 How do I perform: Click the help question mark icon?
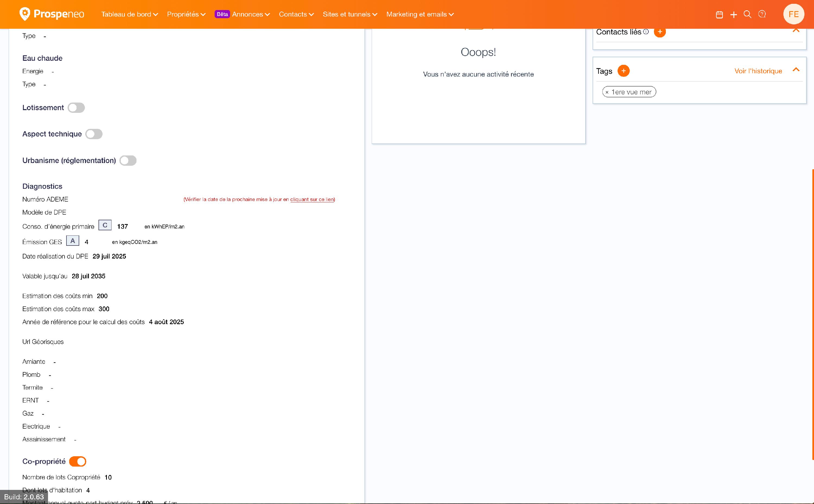[x=762, y=14]
